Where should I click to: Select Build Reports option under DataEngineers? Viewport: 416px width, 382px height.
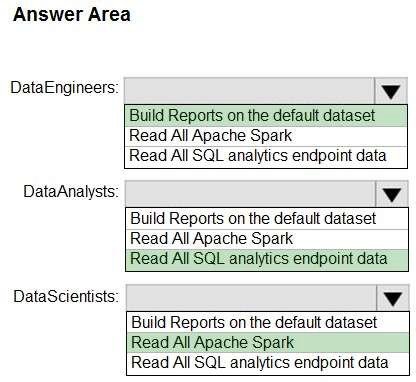pos(266,116)
